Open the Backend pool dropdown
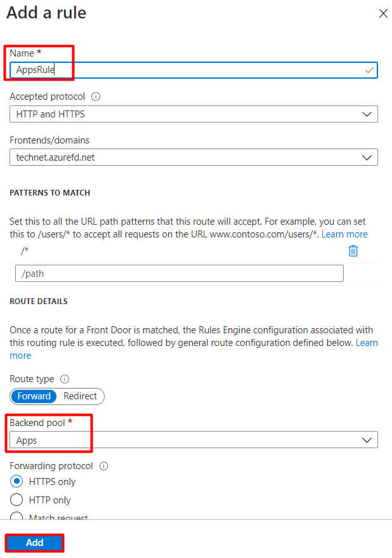This screenshot has height=558, width=392. point(193,440)
